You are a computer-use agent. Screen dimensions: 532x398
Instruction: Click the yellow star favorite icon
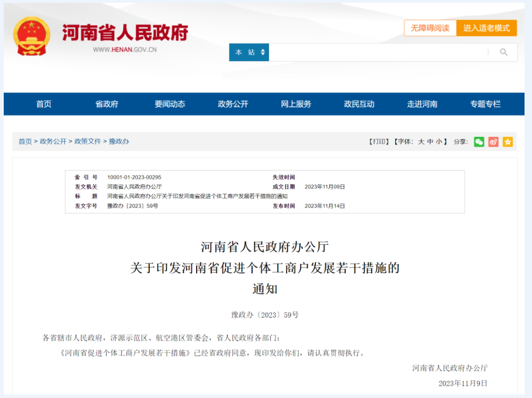coord(508,142)
